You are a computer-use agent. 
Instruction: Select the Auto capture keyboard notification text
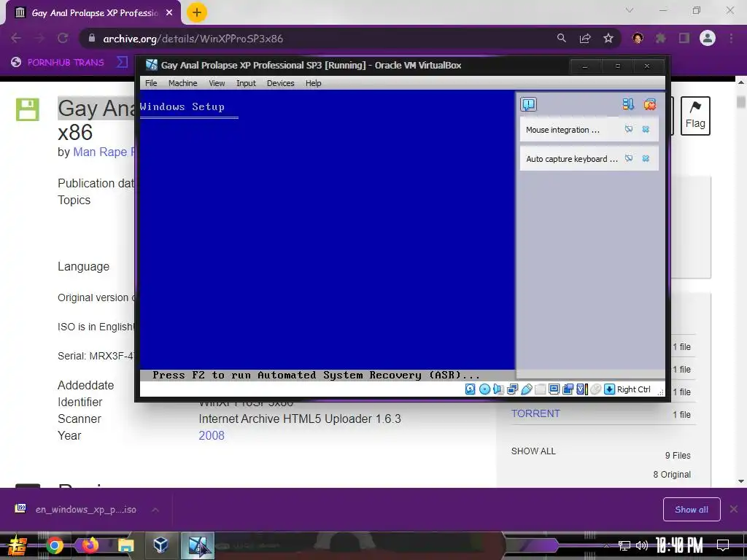click(572, 159)
